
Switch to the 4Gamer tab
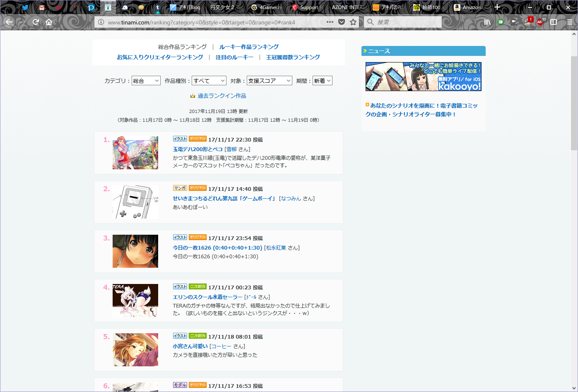(267, 7)
